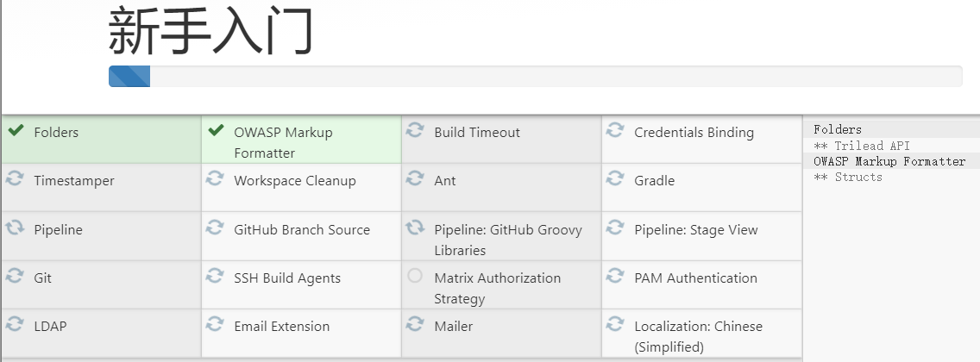The width and height of the screenshot is (980, 362).
Task: Click the installing icon next to Mailer
Action: [x=414, y=324]
